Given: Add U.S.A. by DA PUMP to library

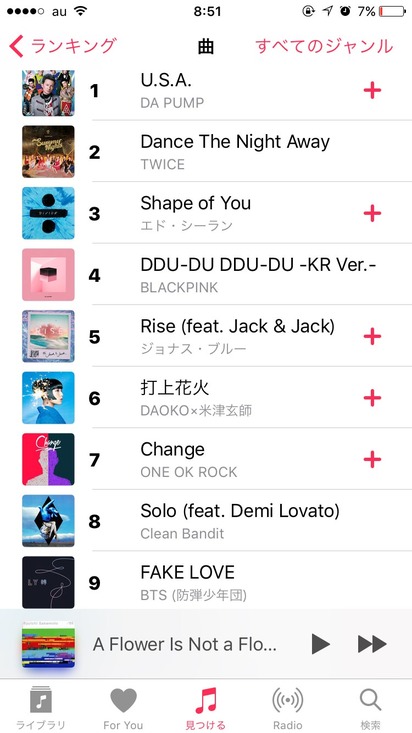Looking at the screenshot, I should click(x=372, y=90).
